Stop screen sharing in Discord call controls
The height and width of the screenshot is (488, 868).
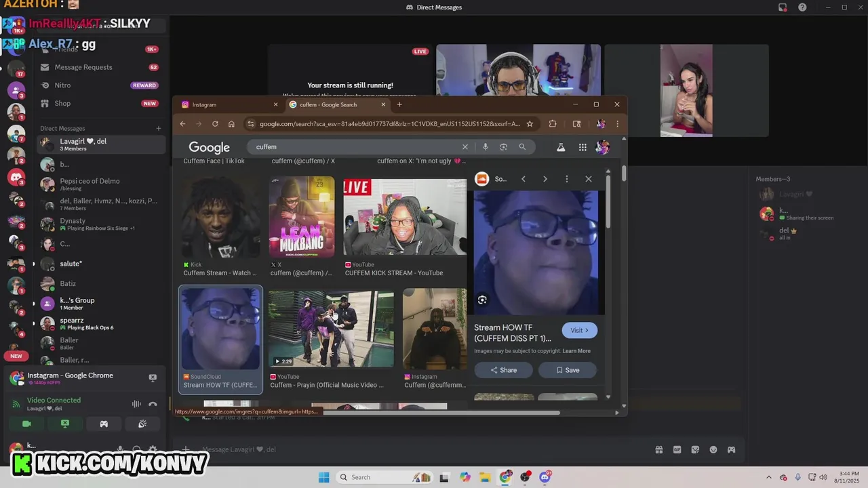click(65, 424)
